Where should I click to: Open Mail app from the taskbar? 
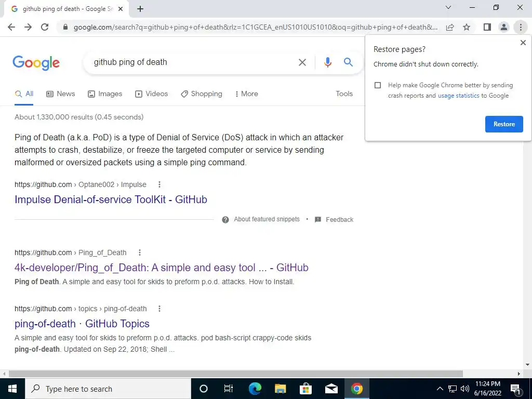click(x=331, y=389)
